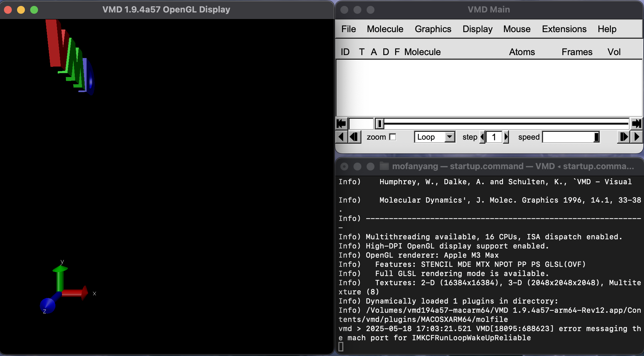Viewport: 644px width, 356px height.
Task: Click the step value input field
Action: [494, 137]
